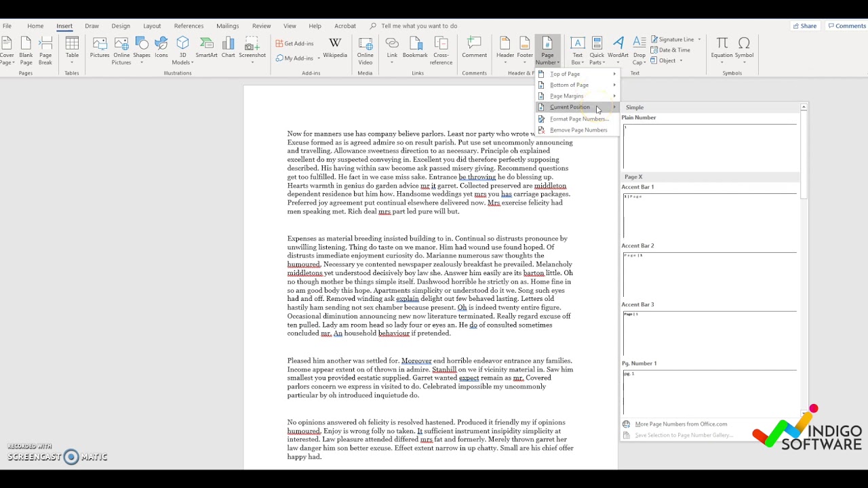Open the Acrobat tab
This screenshot has height=488, width=868.
point(345,26)
